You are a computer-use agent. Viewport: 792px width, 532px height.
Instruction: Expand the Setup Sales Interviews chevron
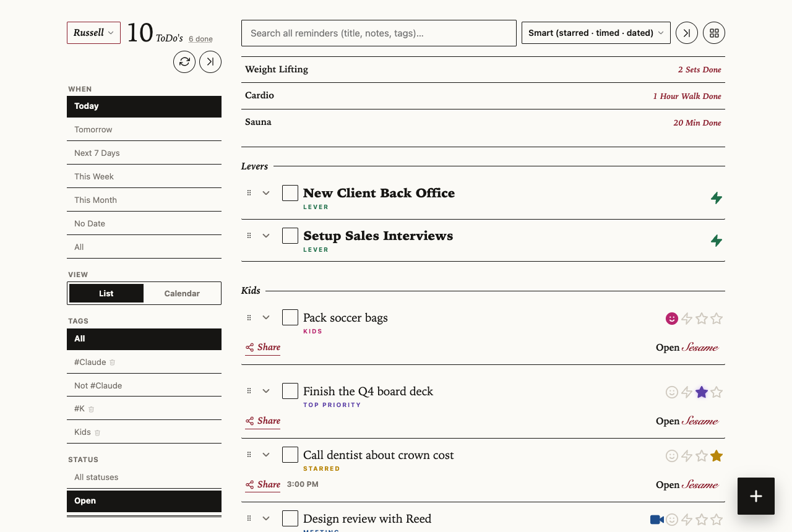click(x=266, y=236)
